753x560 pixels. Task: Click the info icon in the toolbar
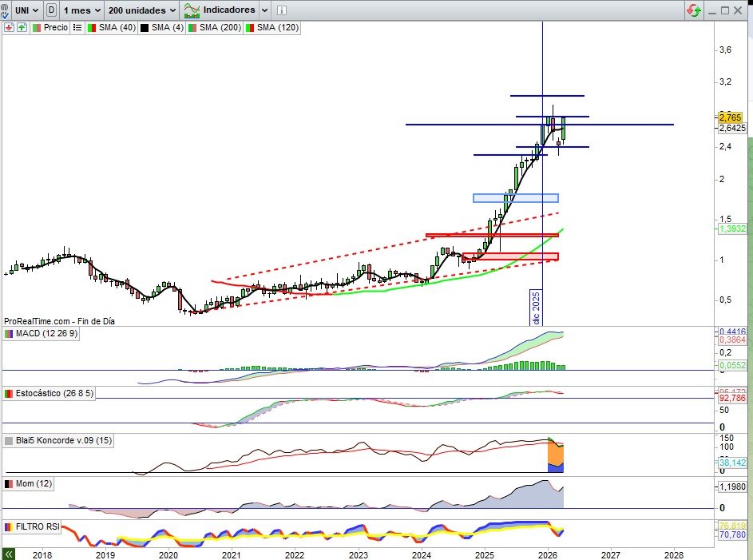tap(282, 10)
